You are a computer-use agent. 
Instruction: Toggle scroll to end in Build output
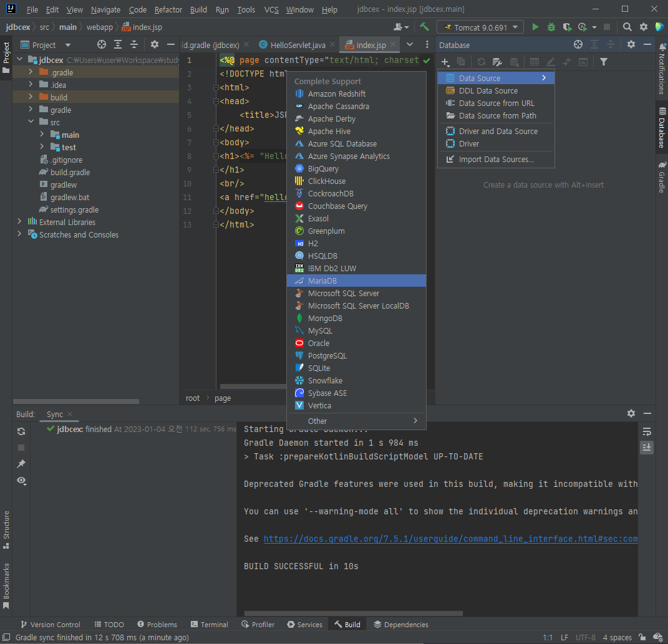pos(647,447)
